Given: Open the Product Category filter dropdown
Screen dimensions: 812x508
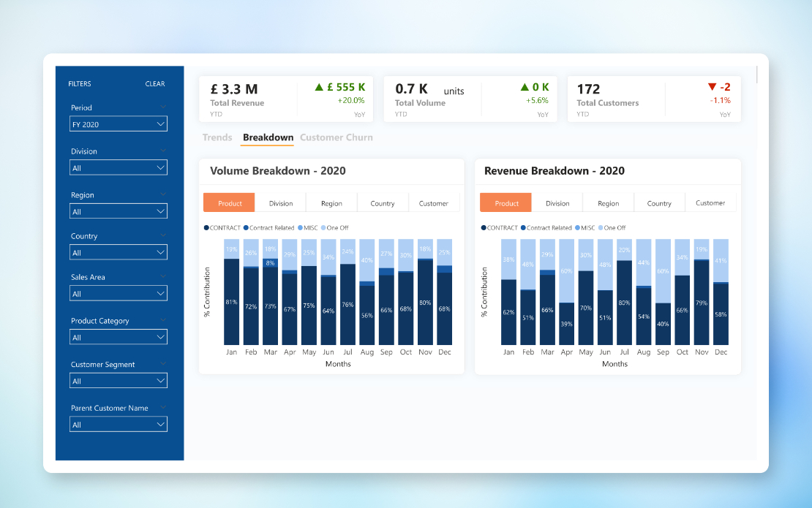Looking at the screenshot, I should tap(118, 337).
